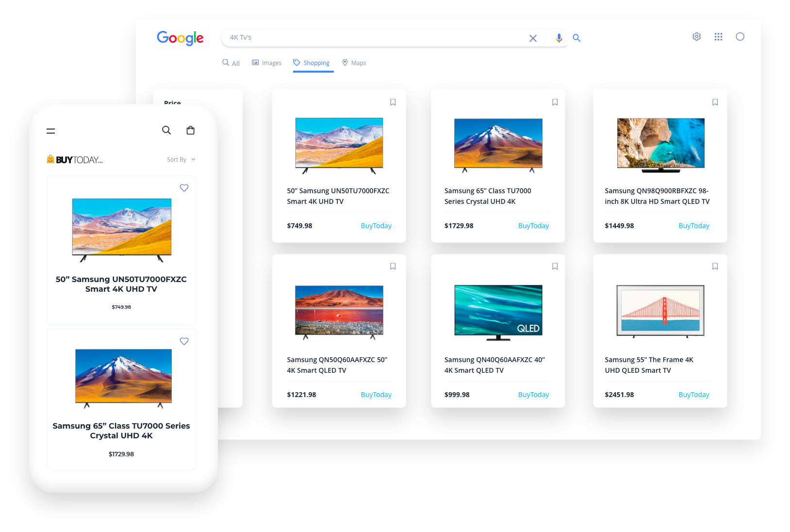The height and width of the screenshot is (532, 790).
Task: Open Samsung 55" The Frame 4K title
Action: (x=649, y=365)
